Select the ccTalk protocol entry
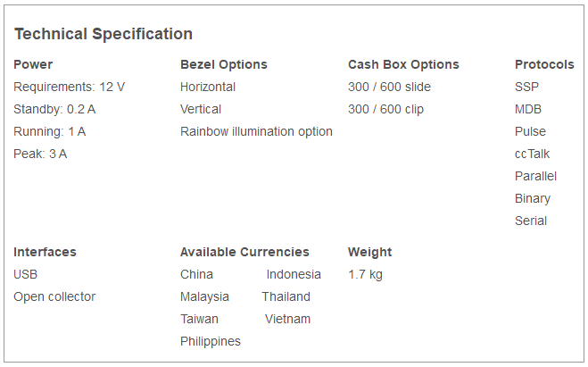Viewport: 588px width, 367px height. (532, 154)
